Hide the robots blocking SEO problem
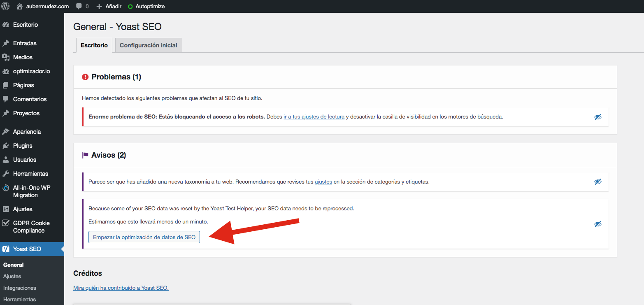This screenshot has height=305, width=644. 598,117
